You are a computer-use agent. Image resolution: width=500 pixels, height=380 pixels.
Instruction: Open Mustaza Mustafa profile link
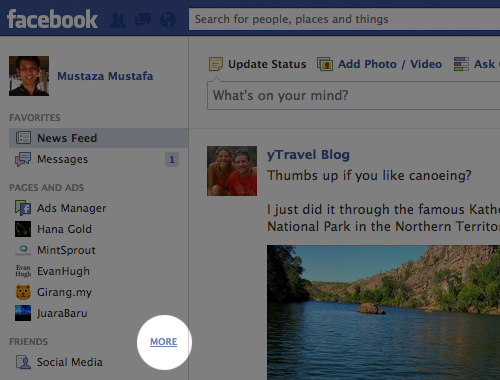click(105, 76)
